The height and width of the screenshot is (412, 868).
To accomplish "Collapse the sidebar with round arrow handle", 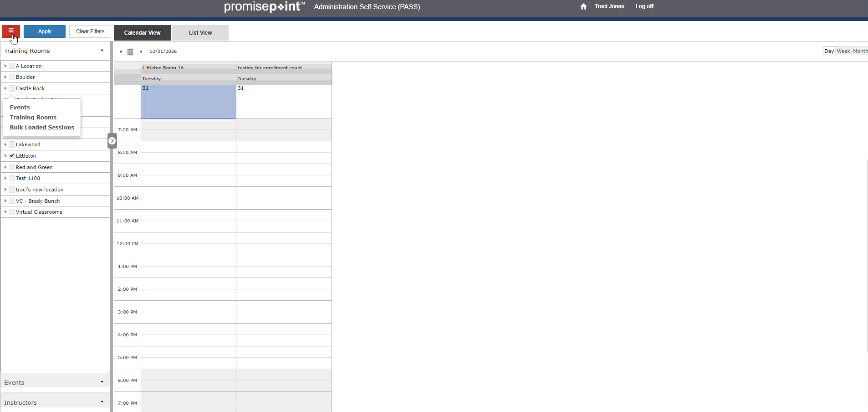I will [x=112, y=141].
